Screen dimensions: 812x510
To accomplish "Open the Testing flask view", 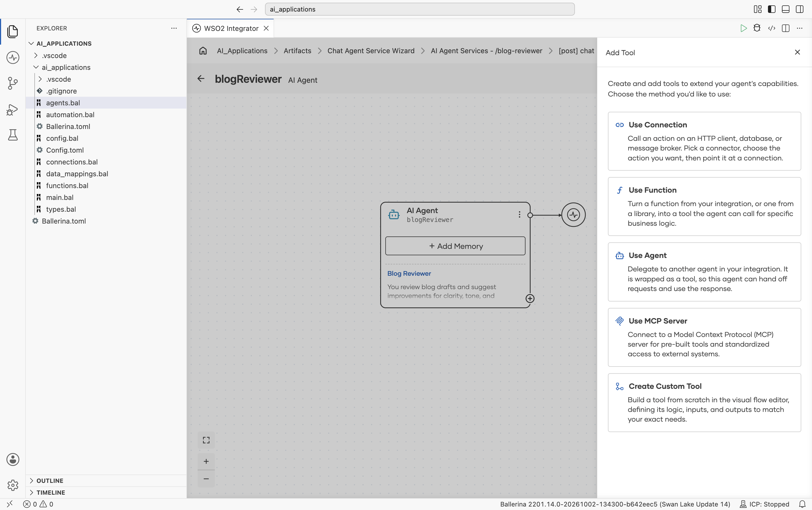I will [12, 135].
